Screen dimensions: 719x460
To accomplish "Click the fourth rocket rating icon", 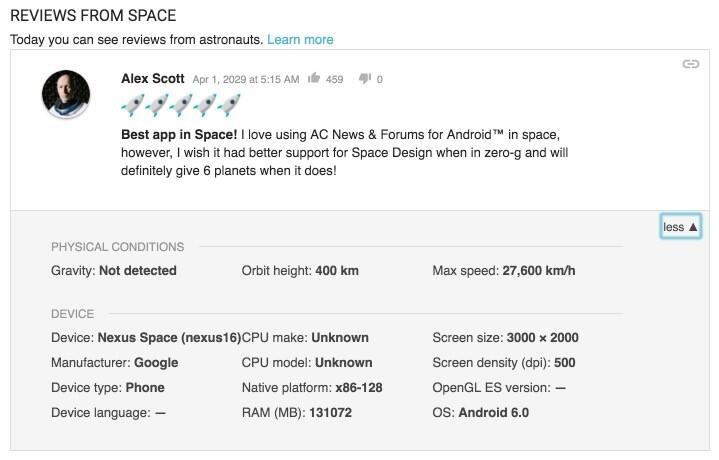I will [x=205, y=105].
